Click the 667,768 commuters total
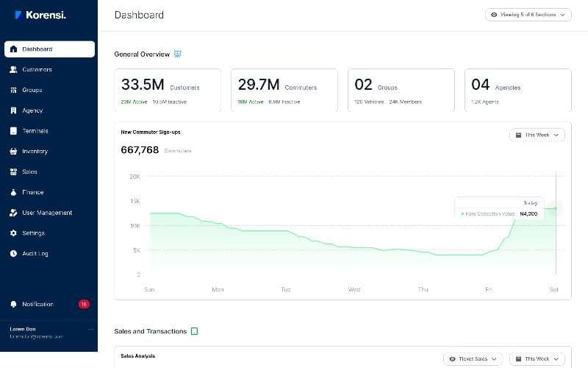The height and width of the screenshot is (368, 588). click(140, 150)
